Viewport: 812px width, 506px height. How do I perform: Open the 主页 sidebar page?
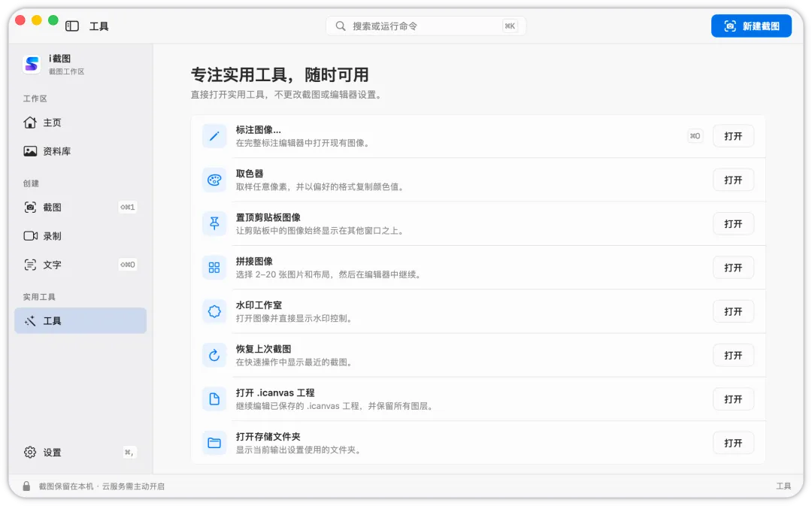tap(80, 123)
